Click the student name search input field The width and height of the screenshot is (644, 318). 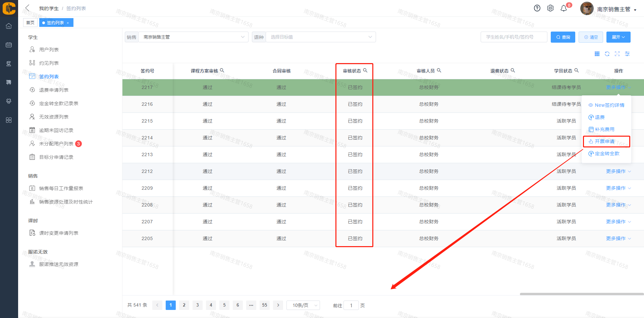(514, 37)
